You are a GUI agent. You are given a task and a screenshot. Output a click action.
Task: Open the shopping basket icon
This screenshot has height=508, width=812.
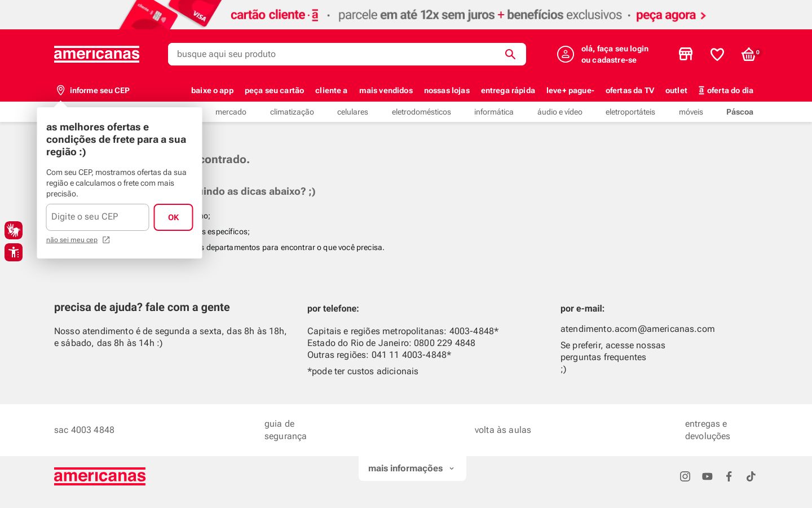click(748, 54)
